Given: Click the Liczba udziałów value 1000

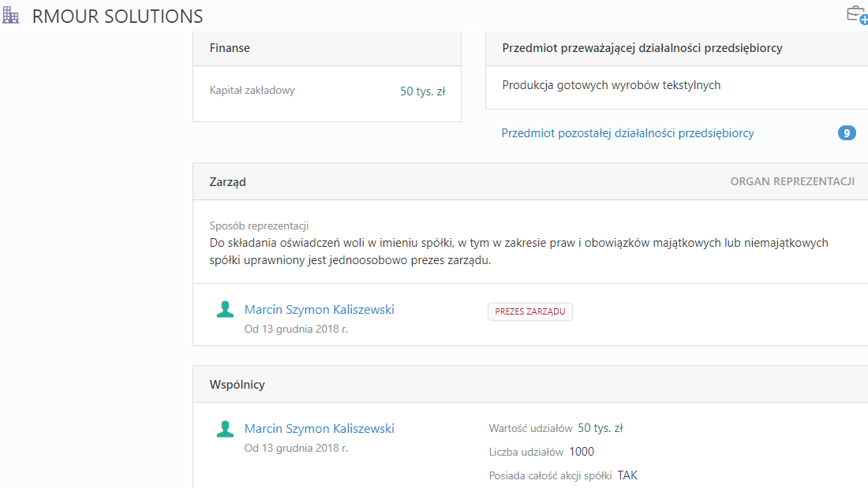Looking at the screenshot, I should [x=582, y=452].
